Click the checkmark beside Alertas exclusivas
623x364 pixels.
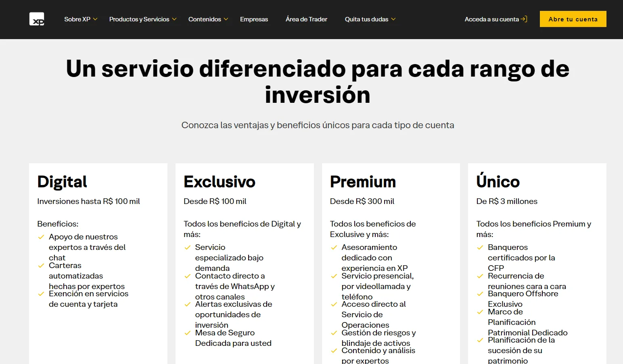[x=187, y=304]
